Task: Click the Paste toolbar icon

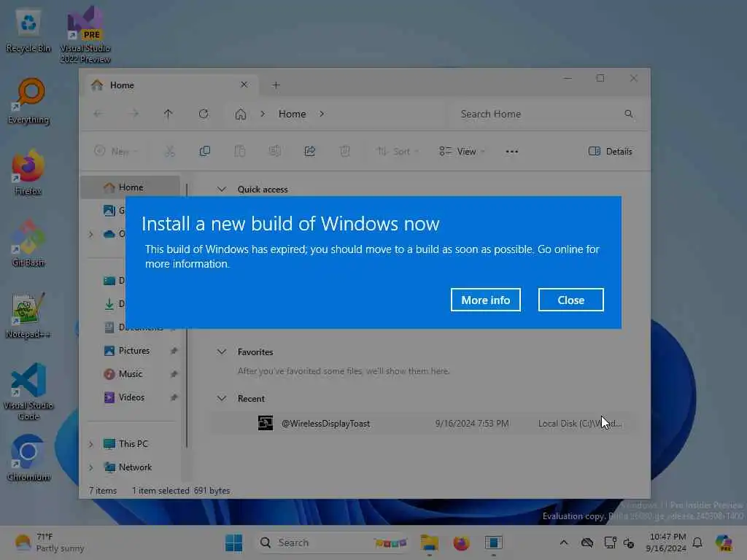Action: pyautogui.click(x=239, y=152)
